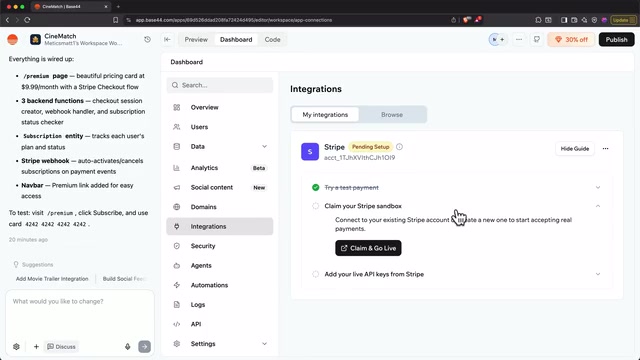The height and width of the screenshot is (360, 640).
Task: Click the Claim & Go Live button
Action: 368,248
